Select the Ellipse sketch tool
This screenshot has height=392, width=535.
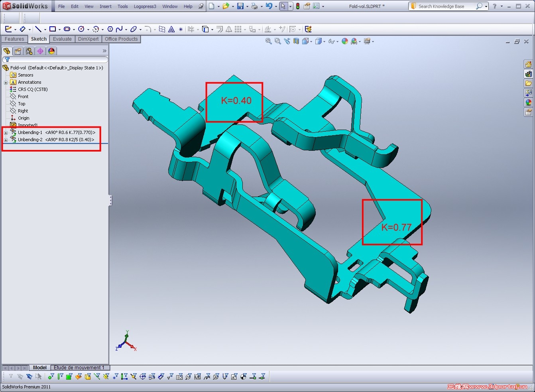(134, 29)
